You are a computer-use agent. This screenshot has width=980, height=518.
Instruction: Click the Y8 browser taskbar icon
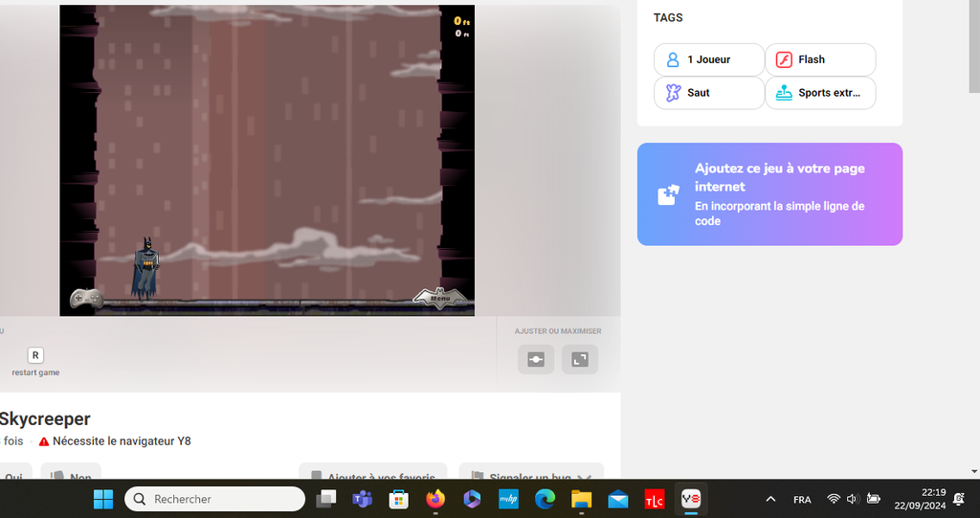[691, 499]
